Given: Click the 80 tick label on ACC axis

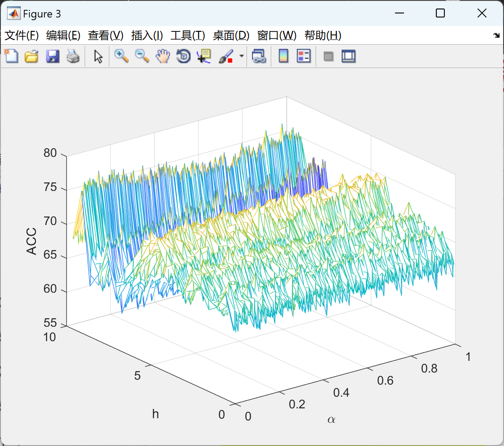Looking at the screenshot, I should [50, 153].
